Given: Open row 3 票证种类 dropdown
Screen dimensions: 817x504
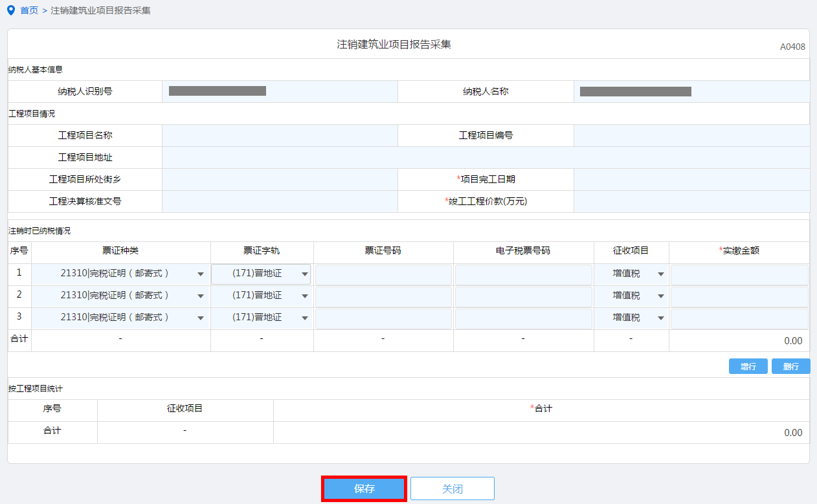Looking at the screenshot, I should point(121,318).
